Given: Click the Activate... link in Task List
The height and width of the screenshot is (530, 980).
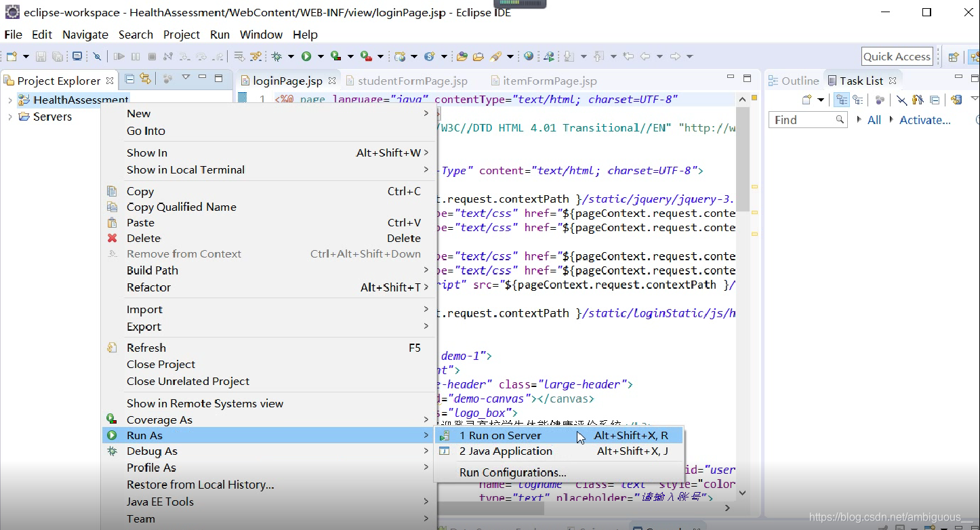Looking at the screenshot, I should 925,120.
